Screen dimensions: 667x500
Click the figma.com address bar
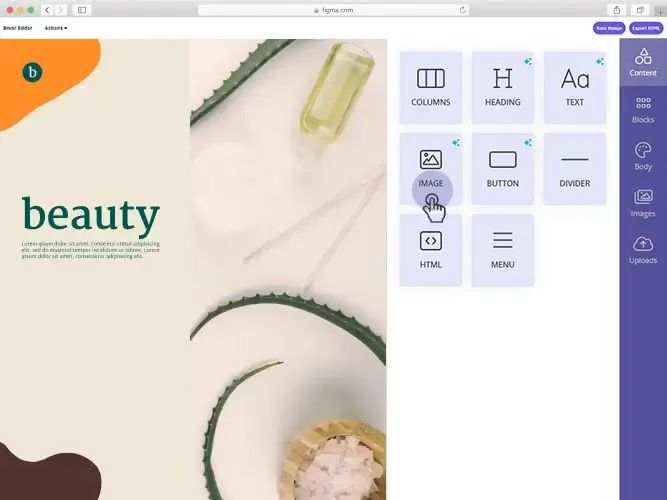(333, 10)
